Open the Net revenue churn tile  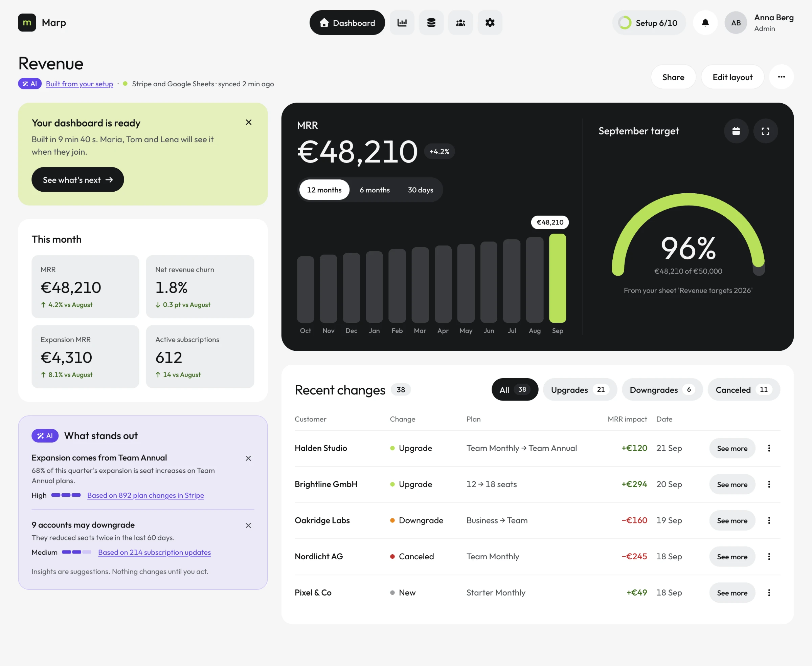coord(200,286)
